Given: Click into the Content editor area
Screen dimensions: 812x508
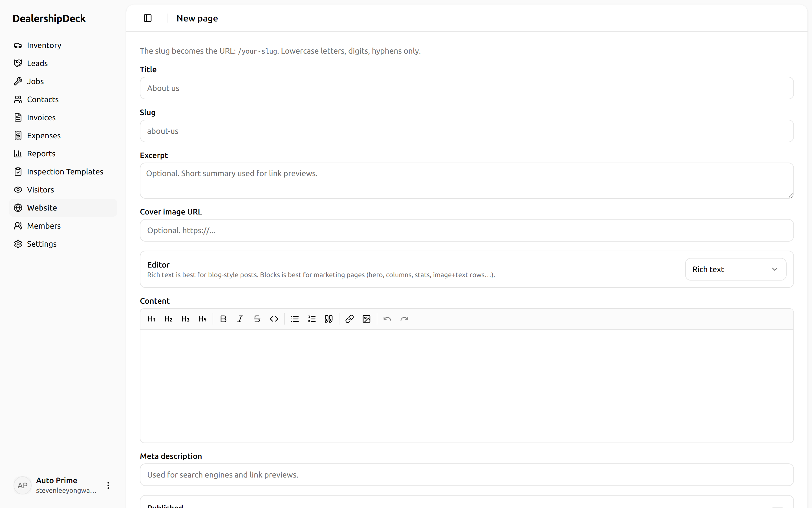Looking at the screenshot, I should click(x=466, y=386).
